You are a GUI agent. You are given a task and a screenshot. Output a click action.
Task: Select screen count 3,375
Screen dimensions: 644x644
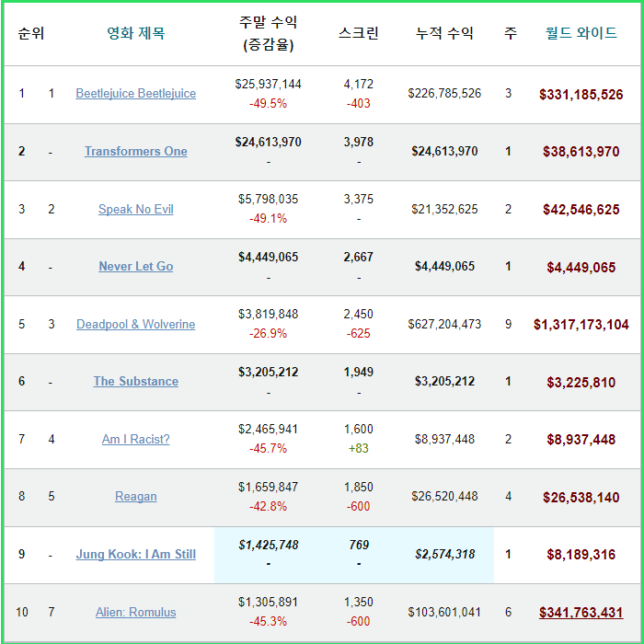point(359,199)
